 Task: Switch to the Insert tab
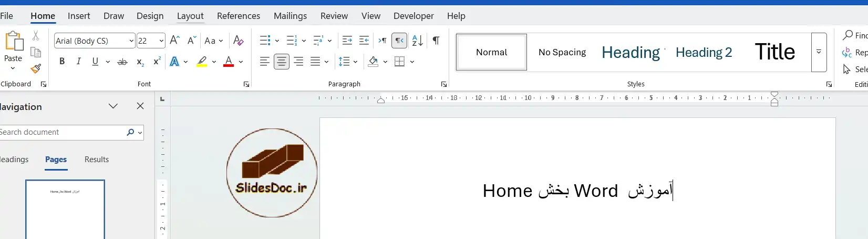point(79,16)
